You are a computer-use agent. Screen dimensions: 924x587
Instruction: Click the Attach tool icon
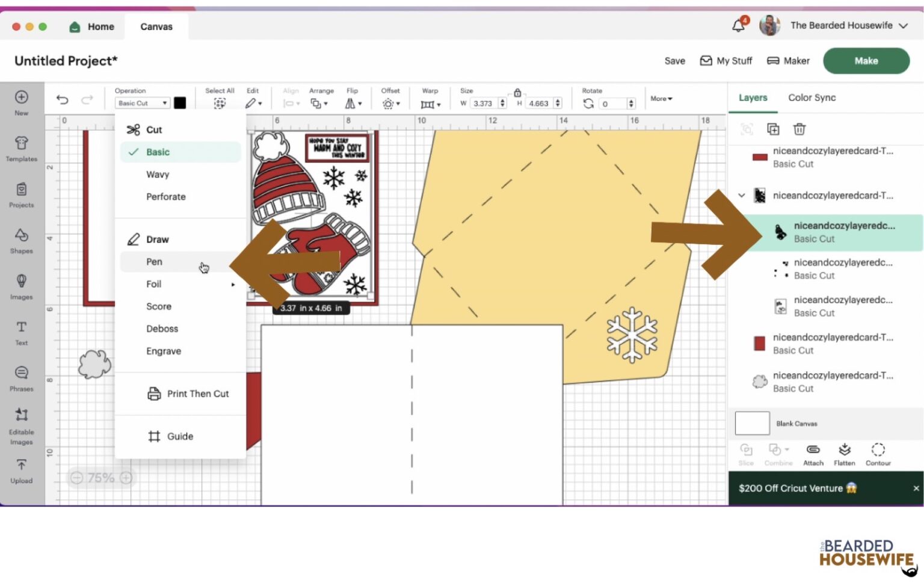pos(813,454)
